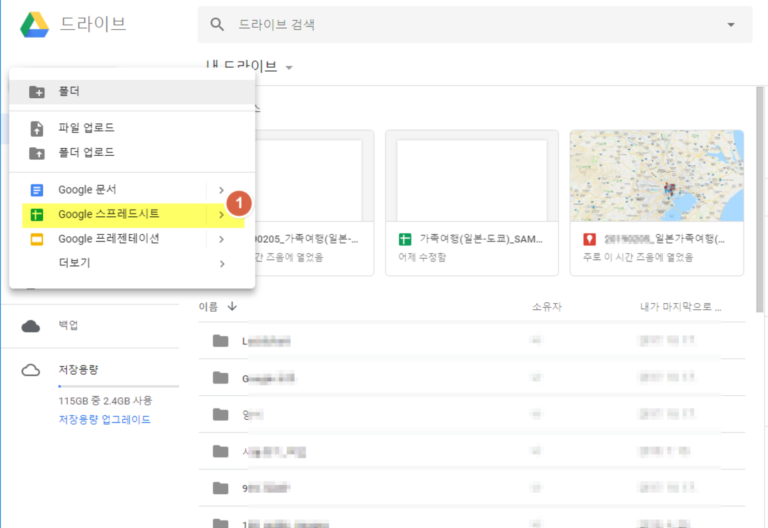Open the partly hidden 0205_가족여행 card
The width and height of the screenshot is (768, 528).
point(314,203)
